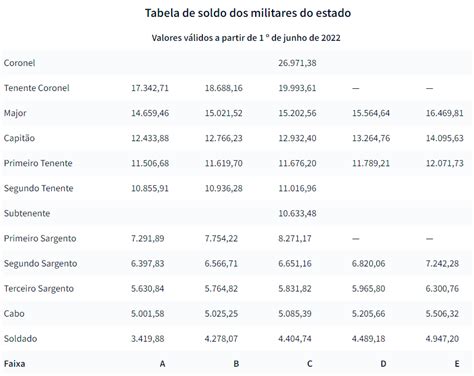Select Soldado value 3.419,88
This screenshot has height=376, width=474.
pos(148,339)
